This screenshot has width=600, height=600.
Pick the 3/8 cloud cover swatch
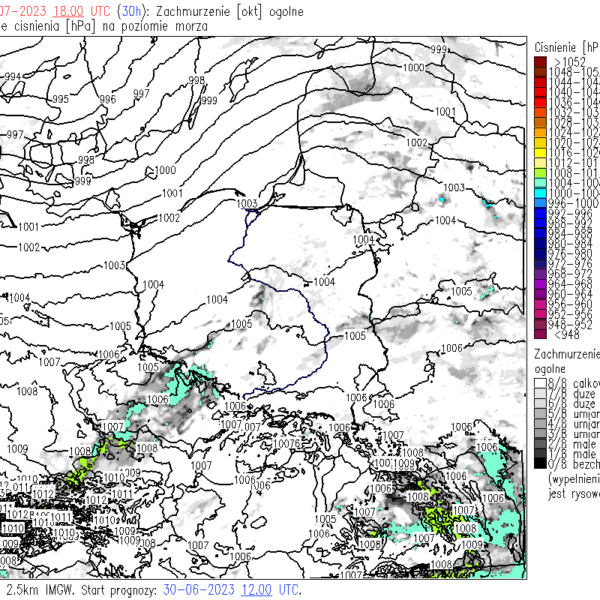click(540, 434)
